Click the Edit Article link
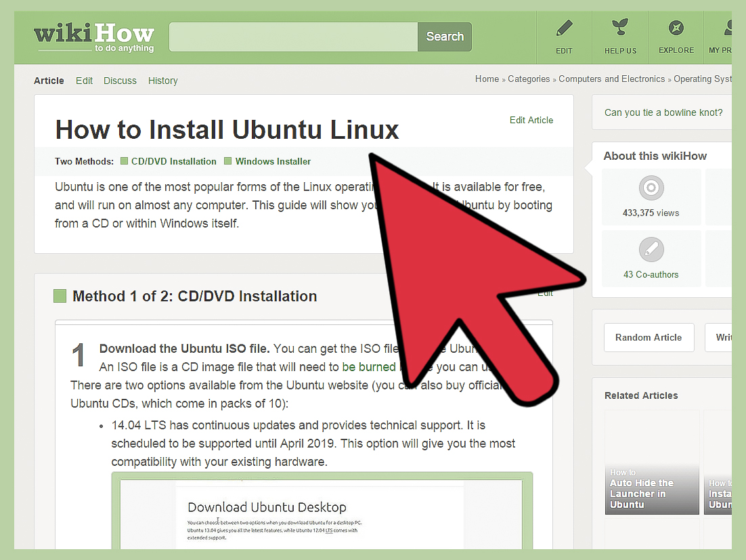746x560 pixels. point(531,120)
